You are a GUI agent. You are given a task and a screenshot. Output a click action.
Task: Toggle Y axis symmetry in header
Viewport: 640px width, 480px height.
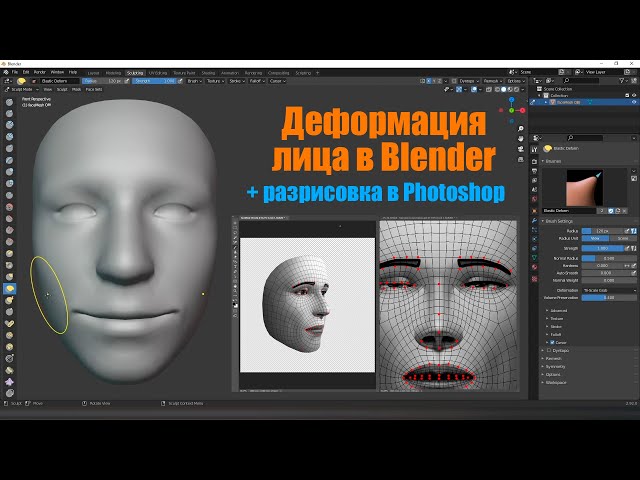(x=434, y=81)
